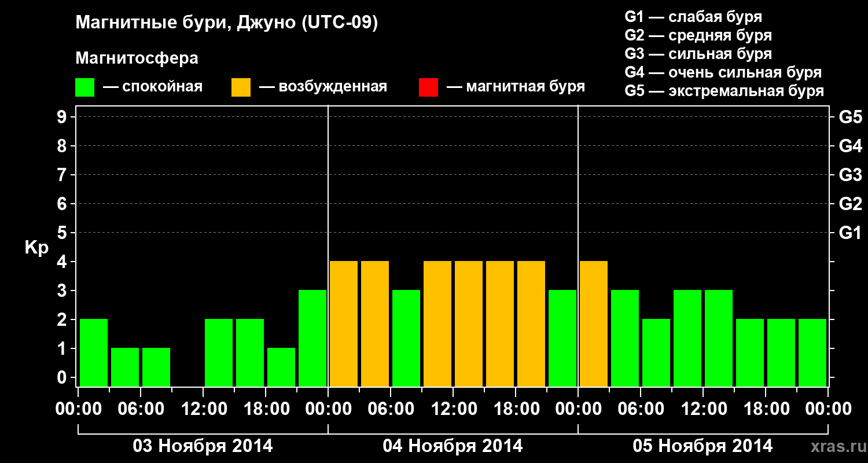Click the 'G3' label on the right axis
This screenshot has height=463, width=868.
(x=850, y=175)
